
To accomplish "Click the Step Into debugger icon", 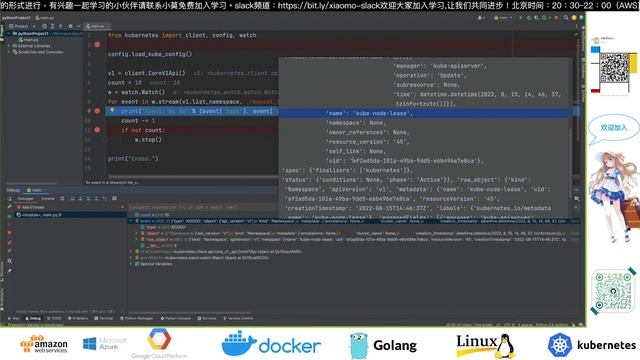I will tap(81, 199).
